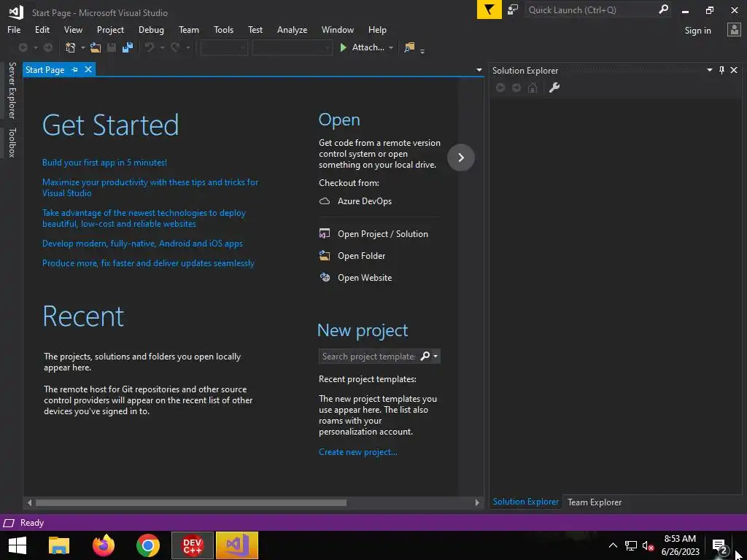Click the Sign in link
This screenshot has width=747, height=560.
697,30
